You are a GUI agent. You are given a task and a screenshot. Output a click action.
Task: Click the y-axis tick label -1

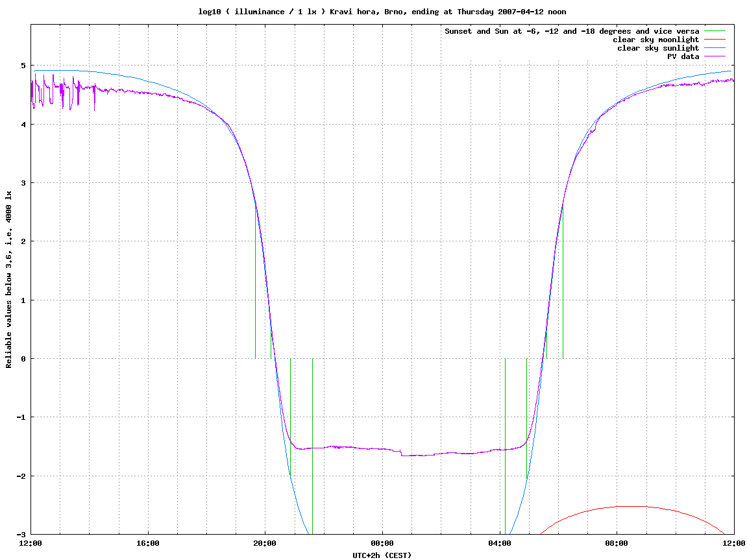pos(21,417)
